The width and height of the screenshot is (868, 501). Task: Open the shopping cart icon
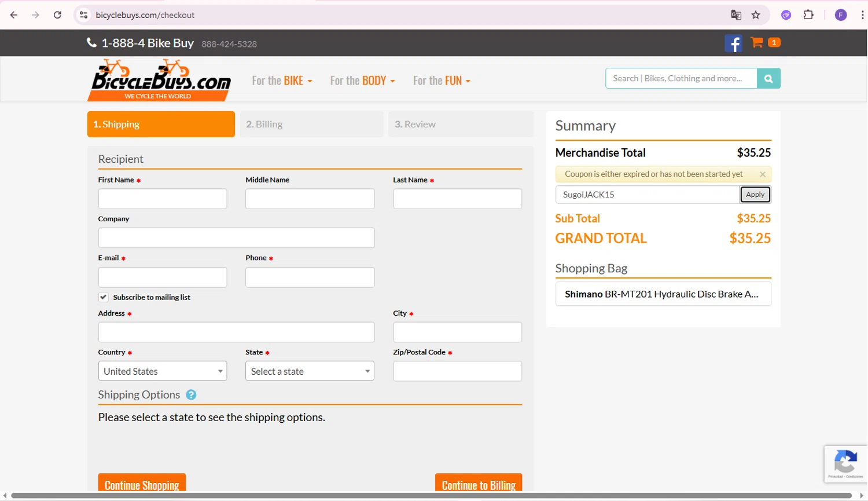click(756, 42)
